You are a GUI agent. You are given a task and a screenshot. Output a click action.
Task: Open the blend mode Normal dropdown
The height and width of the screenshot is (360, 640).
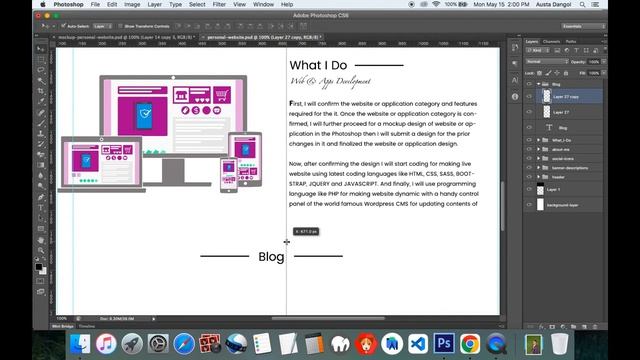click(547, 62)
